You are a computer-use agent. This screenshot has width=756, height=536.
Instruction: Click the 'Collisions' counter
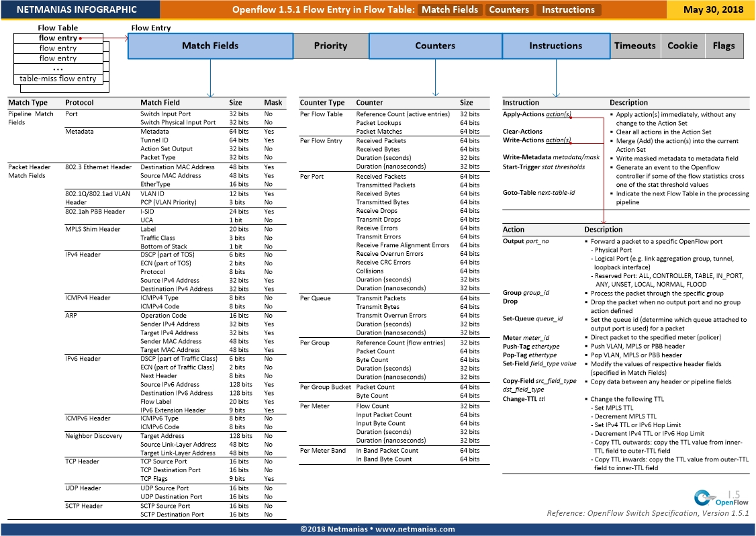(370, 271)
